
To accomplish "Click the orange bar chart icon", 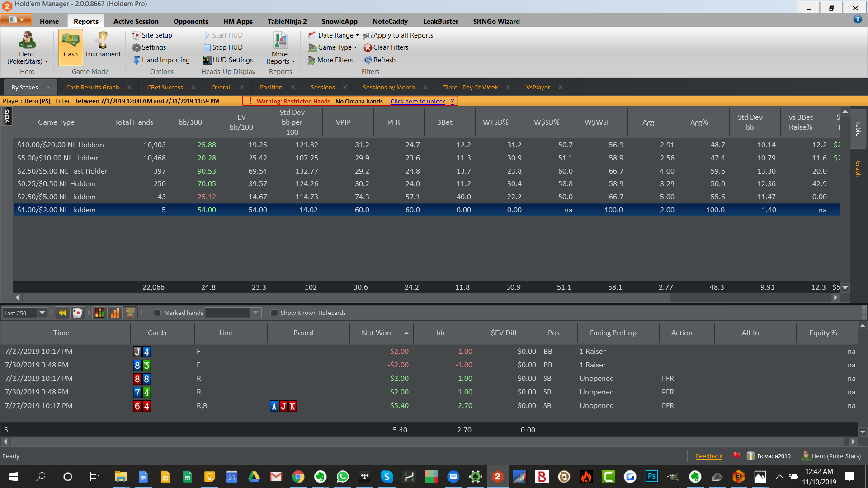I will (115, 313).
